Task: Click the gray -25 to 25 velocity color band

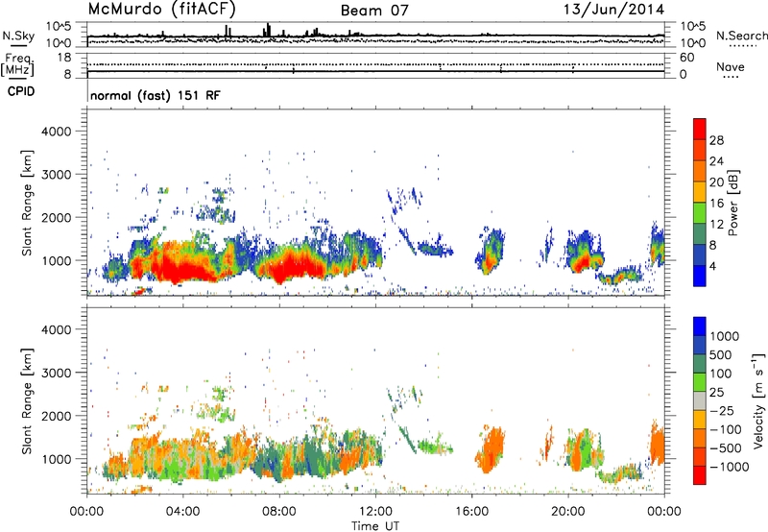Action: pyautogui.click(x=700, y=400)
